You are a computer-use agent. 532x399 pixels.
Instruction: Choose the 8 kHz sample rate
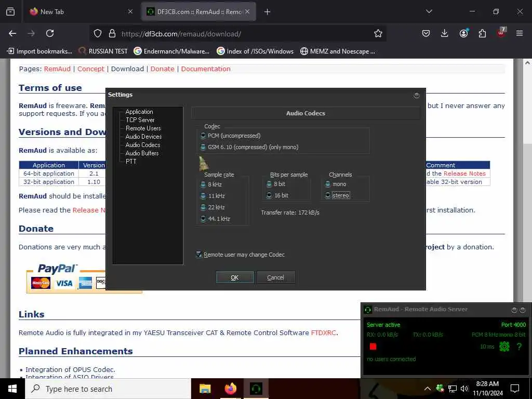[x=211, y=184]
